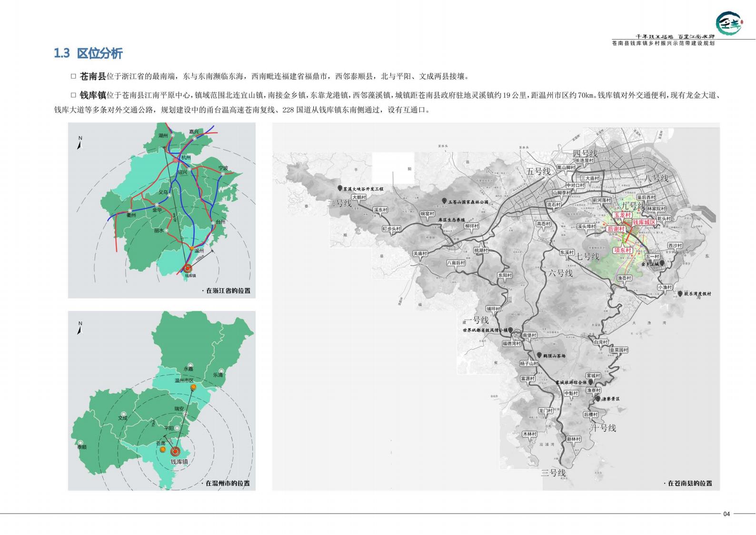The width and height of the screenshot is (756, 535).
Task: Click the red target marker above 钱库镇 on the Zhejiang map
Action: coord(189,269)
